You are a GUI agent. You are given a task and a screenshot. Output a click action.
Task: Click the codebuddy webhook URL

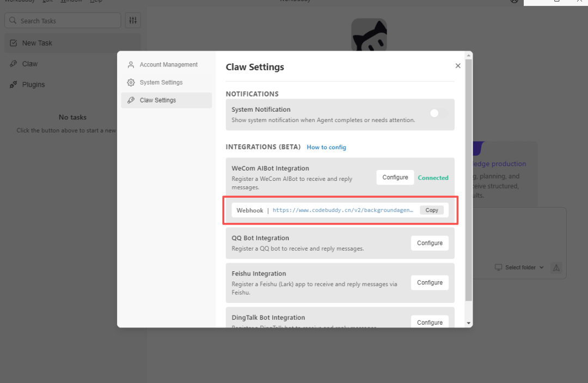pos(343,210)
